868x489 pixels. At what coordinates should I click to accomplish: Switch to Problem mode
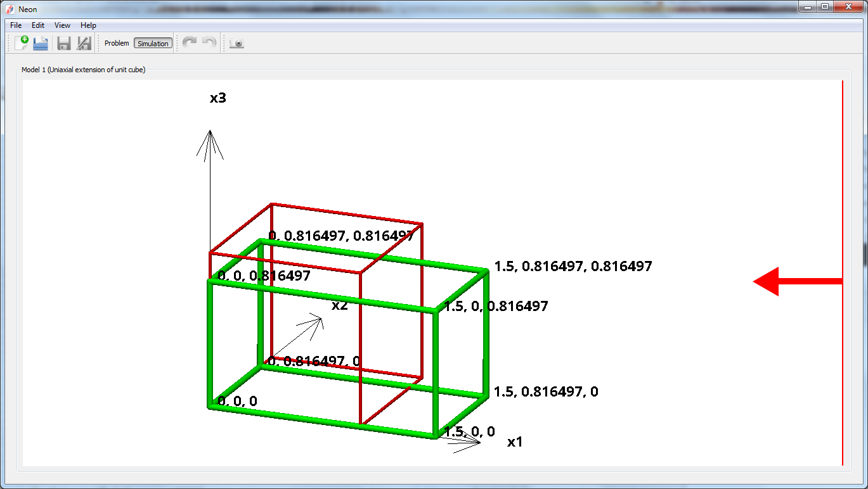(x=117, y=43)
